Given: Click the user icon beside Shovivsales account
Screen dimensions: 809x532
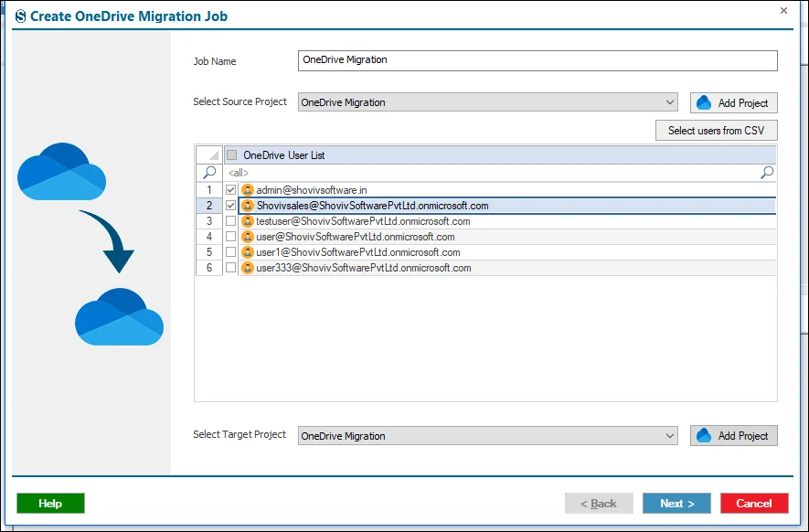Looking at the screenshot, I should 248,206.
